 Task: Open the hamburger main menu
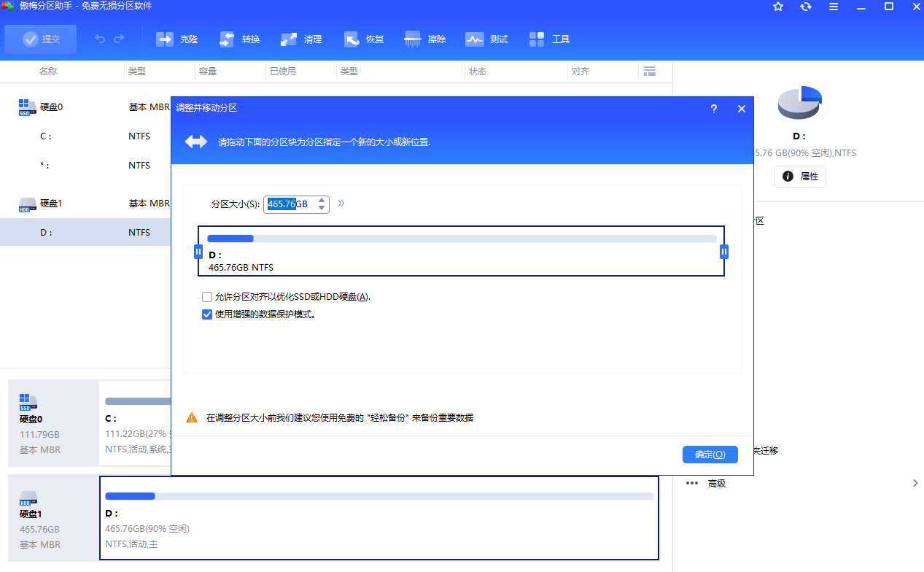point(833,7)
